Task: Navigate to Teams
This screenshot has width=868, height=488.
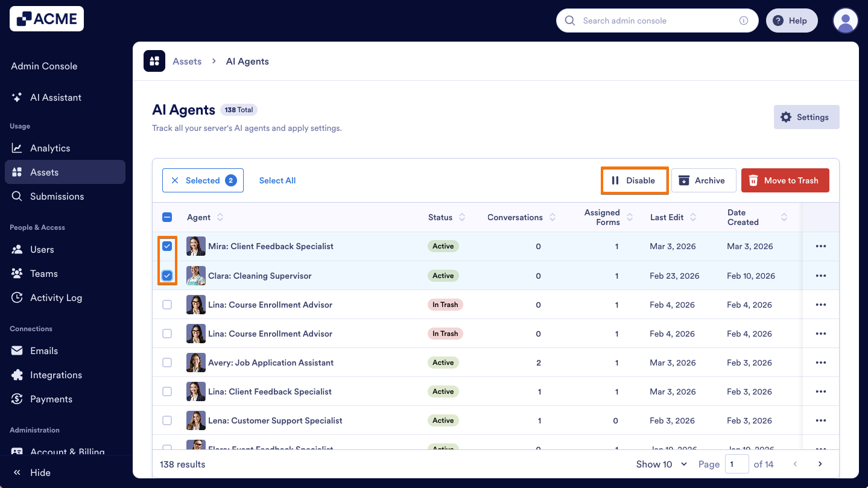Action: (x=42, y=273)
